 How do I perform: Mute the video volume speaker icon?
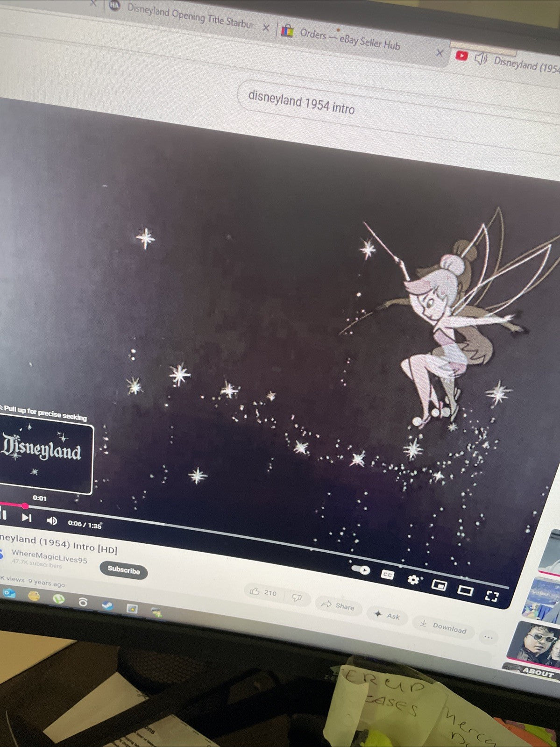coord(51,520)
